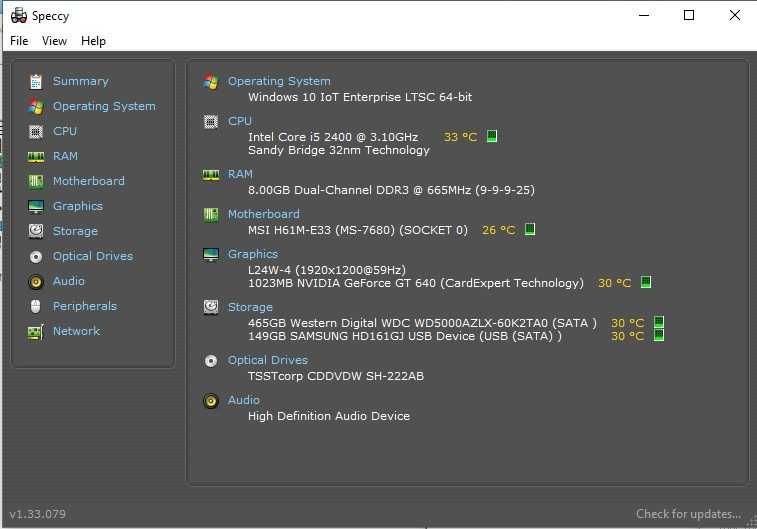Follow the Motherboard heading link in the summary panel
Screen dimensions: 757x529
[x=264, y=214]
